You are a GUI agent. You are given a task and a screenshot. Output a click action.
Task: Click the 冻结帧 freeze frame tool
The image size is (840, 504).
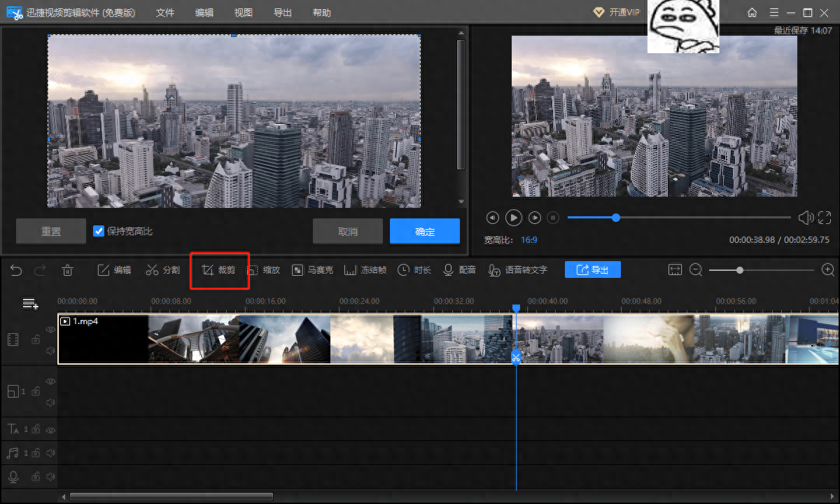coord(365,270)
